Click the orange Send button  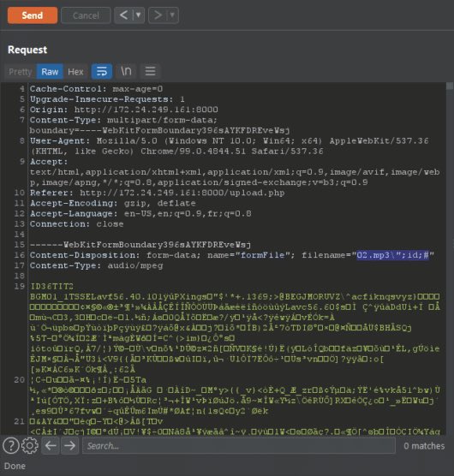[x=33, y=15]
